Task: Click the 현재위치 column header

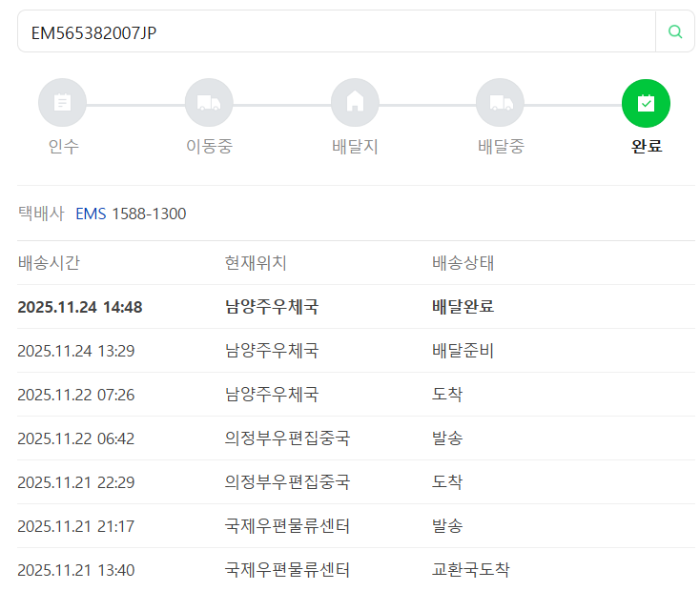Action: 256,263
